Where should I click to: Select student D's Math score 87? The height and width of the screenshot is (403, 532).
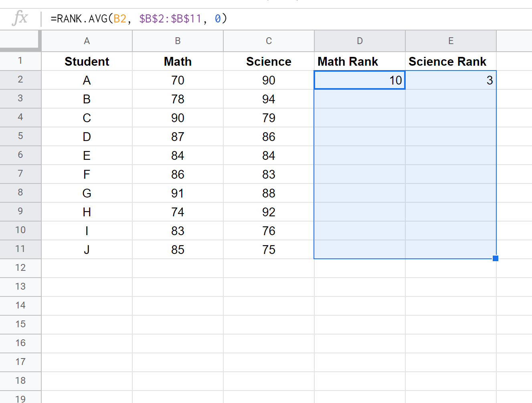pyautogui.click(x=178, y=137)
